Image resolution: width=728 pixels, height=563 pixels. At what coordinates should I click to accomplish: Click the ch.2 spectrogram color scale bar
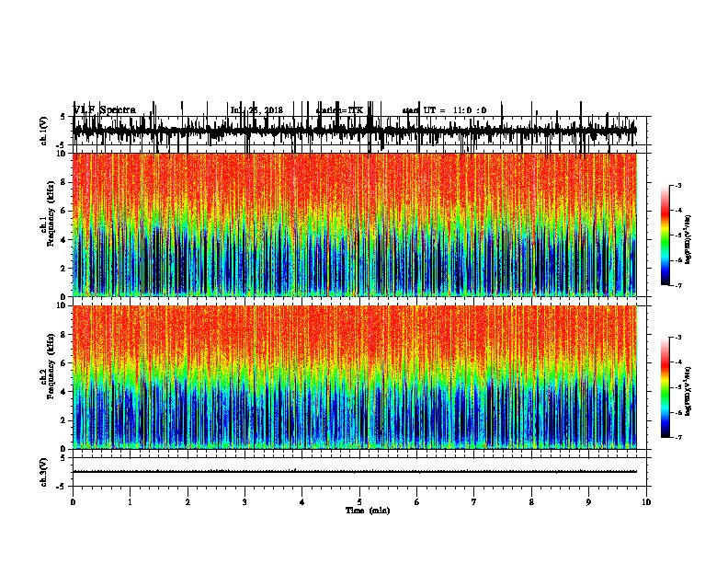(665, 387)
